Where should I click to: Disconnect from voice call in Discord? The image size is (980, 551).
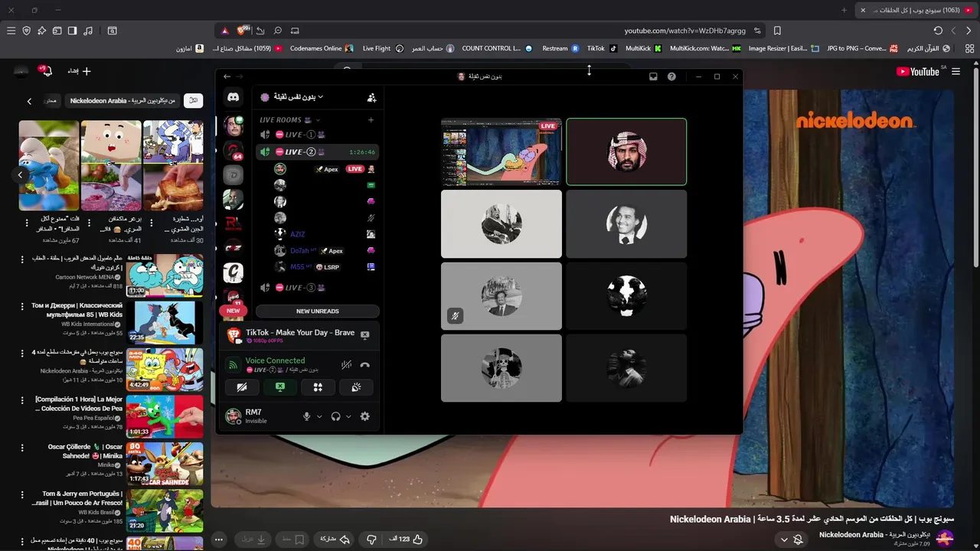(x=364, y=365)
